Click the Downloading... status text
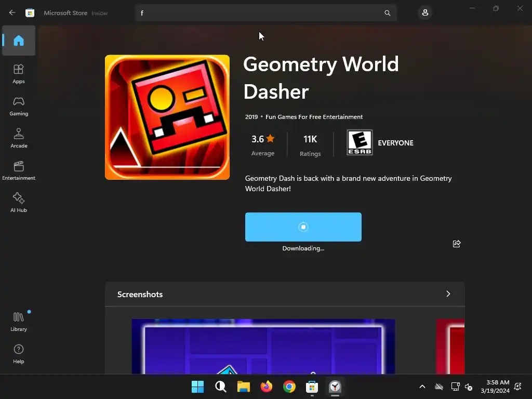Screen dimensions: 532x399 tap(303, 248)
